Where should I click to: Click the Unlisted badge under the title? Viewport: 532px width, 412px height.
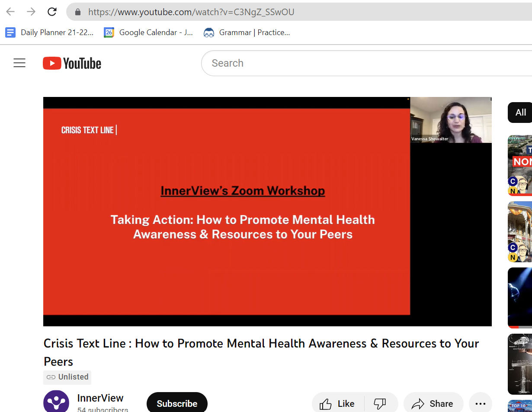pos(67,377)
